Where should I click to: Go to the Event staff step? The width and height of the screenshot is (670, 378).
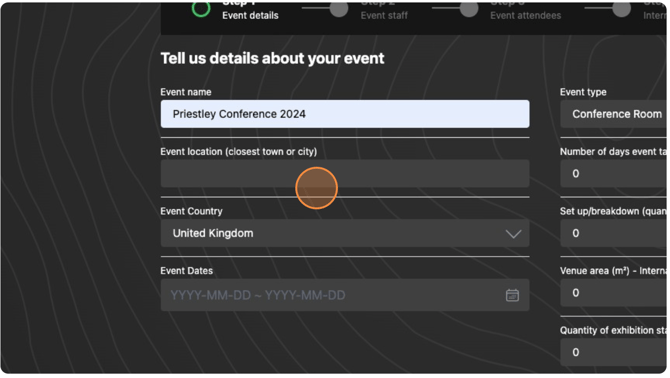[x=386, y=15]
